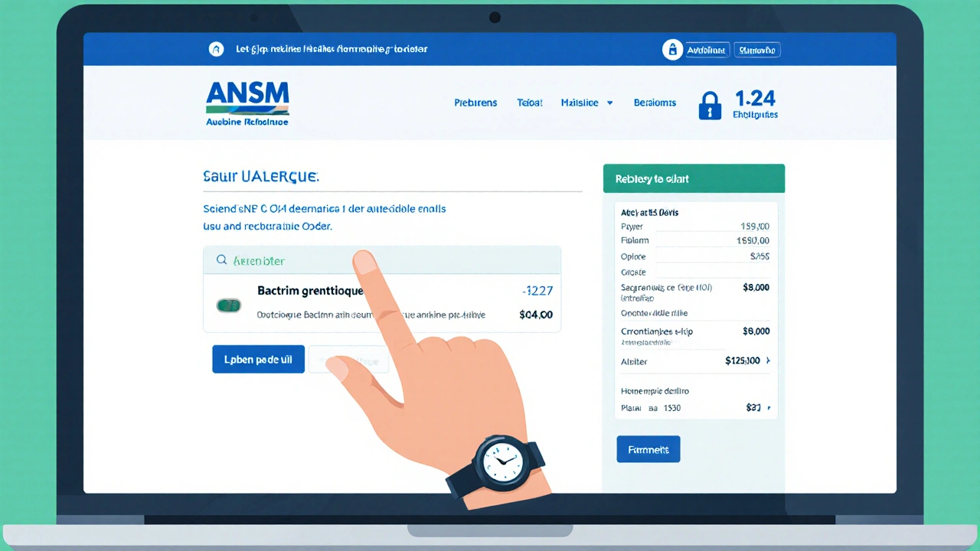Image resolution: width=980 pixels, height=551 pixels.
Task: Open the Maitslice dropdown in the navigation bar
Action: [x=586, y=102]
